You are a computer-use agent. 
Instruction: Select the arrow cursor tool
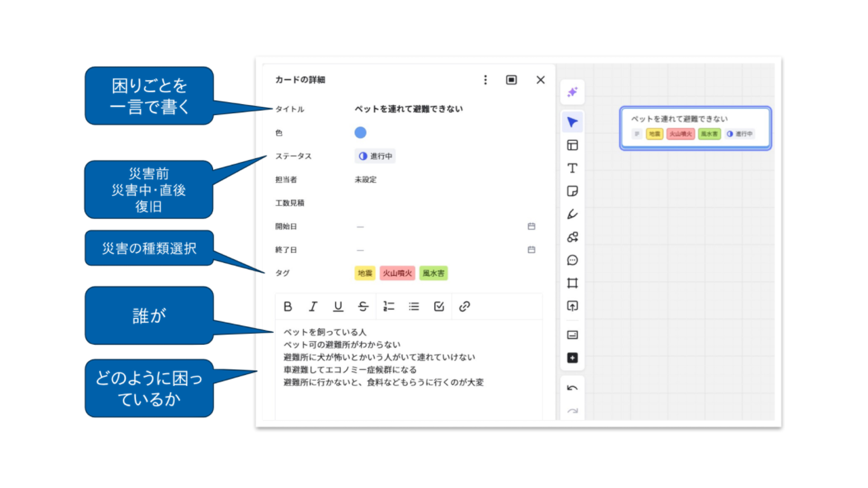572,122
